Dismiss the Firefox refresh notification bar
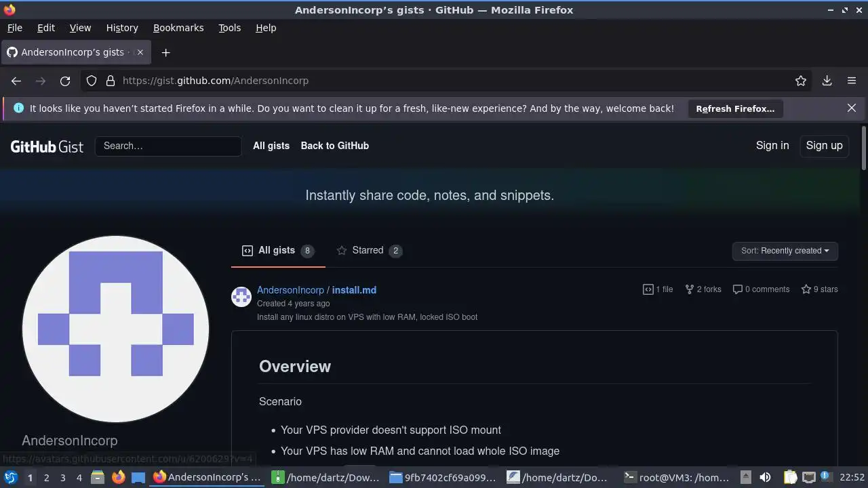 (x=852, y=108)
